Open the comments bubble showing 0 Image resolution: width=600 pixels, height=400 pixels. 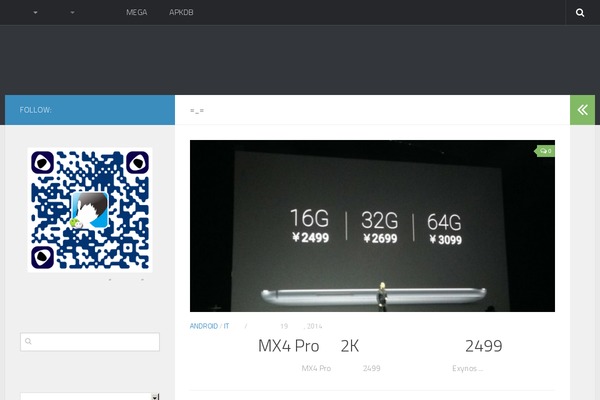point(545,151)
